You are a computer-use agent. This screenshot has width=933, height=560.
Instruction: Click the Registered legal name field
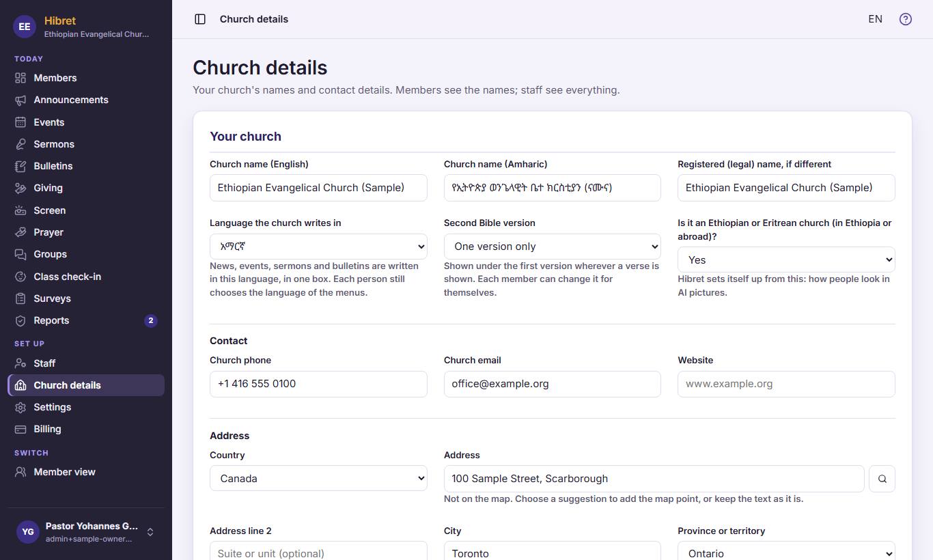[x=786, y=188]
